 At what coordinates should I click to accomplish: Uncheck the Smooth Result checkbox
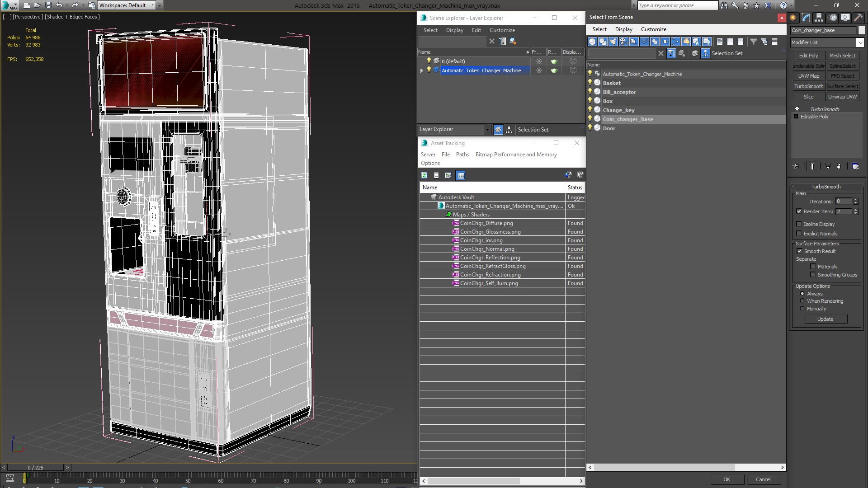(x=799, y=251)
